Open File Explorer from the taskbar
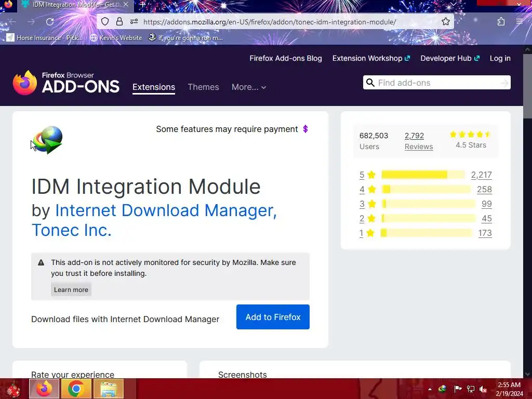532x399 pixels. (108, 389)
